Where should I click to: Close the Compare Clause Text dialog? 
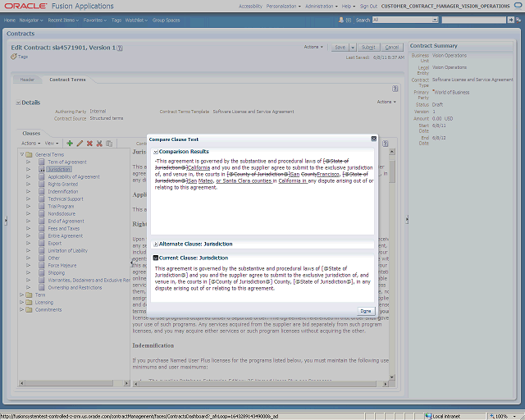pos(374,139)
